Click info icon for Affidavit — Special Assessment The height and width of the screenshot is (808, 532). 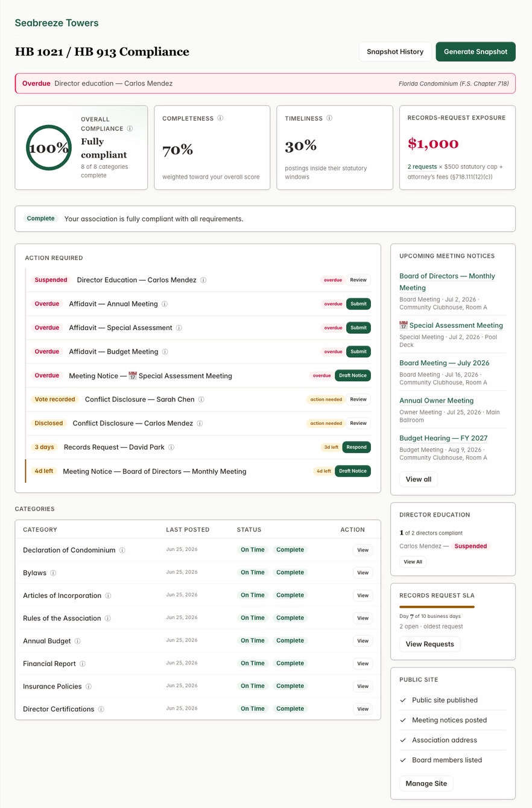tap(179, 328)
